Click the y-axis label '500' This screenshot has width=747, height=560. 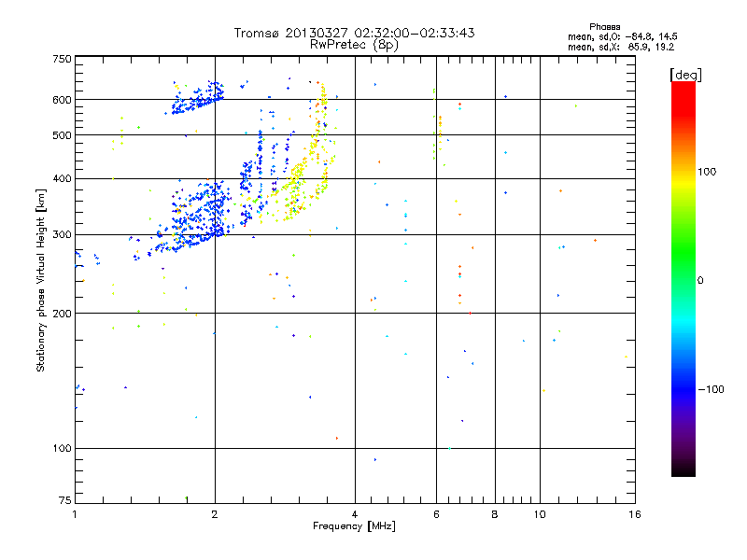click(62, 135)
